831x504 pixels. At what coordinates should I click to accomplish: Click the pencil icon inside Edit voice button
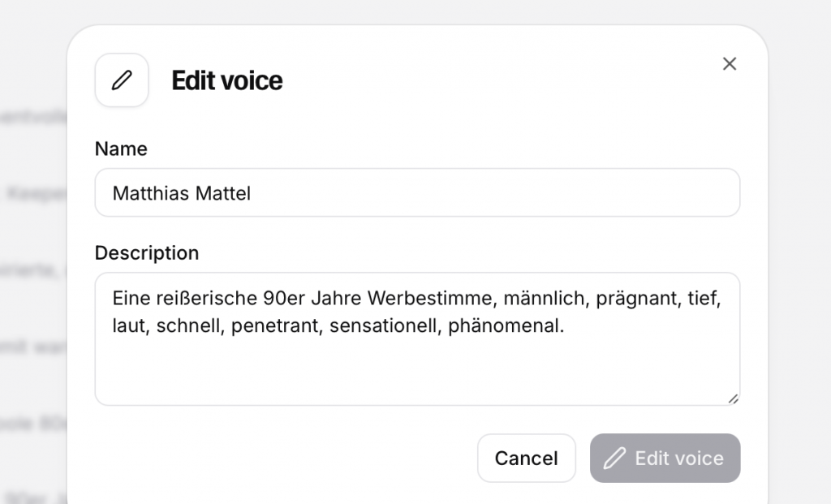pos(614,459)
